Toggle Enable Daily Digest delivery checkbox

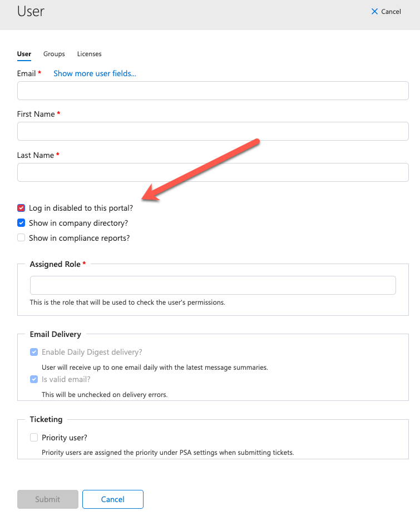coord(34,352)
